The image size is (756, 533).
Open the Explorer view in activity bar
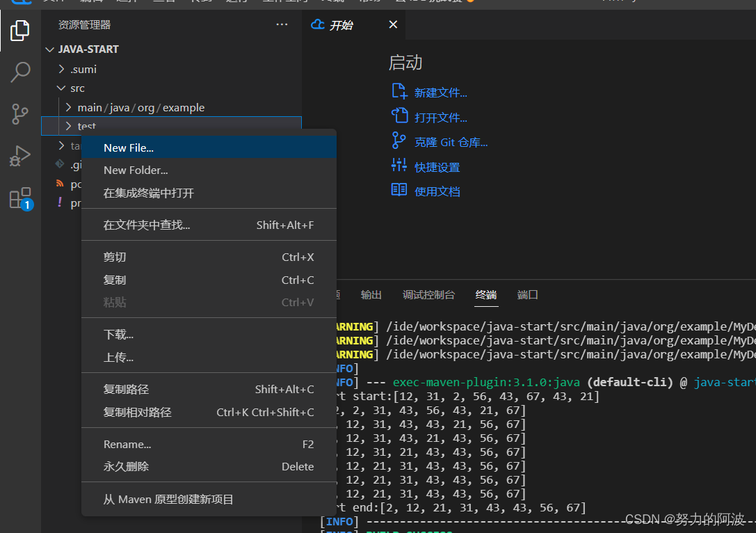[20, 31]
